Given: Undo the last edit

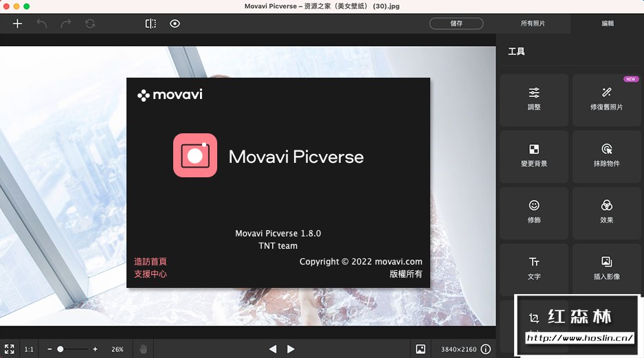Looking at the screenshot, I should [42, 24].
